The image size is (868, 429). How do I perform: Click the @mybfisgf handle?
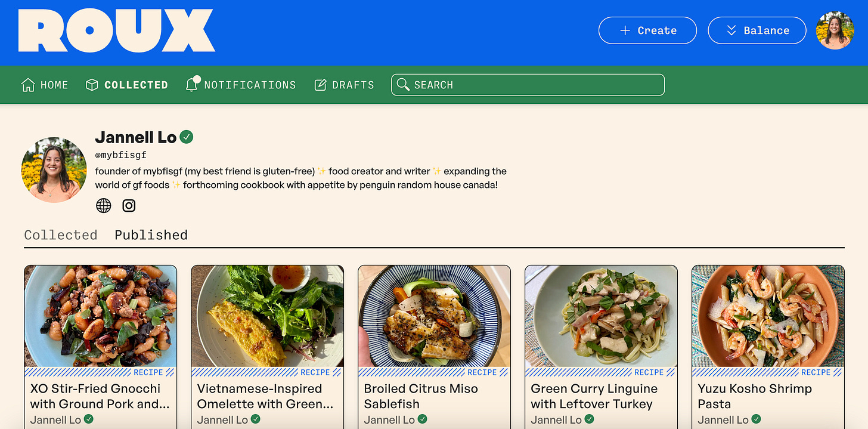point(121,155)
